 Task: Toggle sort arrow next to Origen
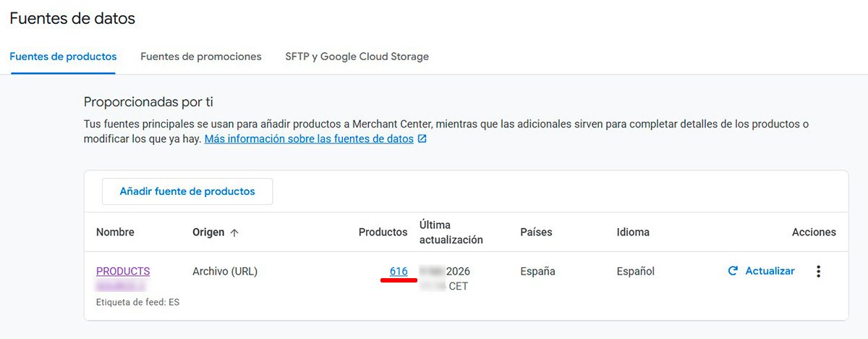(234, 233)
